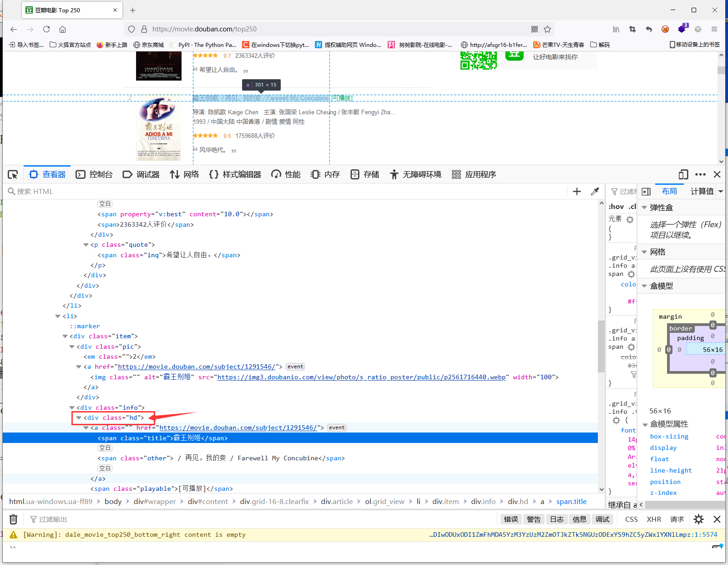Click the event badge next to the anchor
Image resolution: width=728 pixels, height=565 pixels.
click(x=337, y=427)
